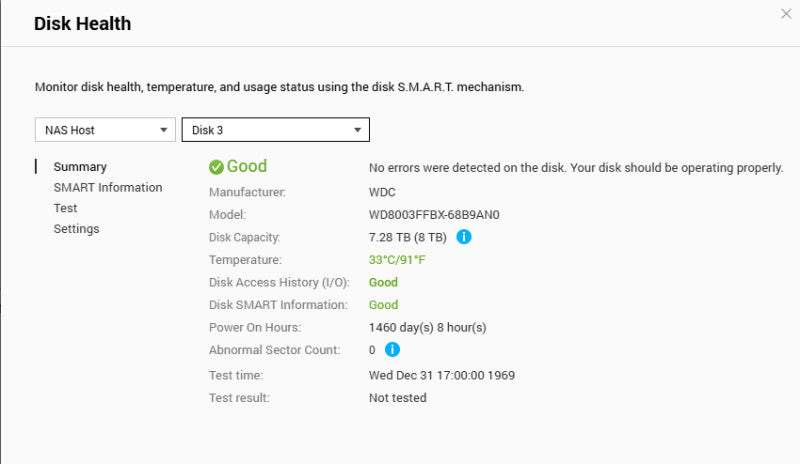Click the Disk SMART Information Good value
This screenshot has width=800, height=464.
pyautogui.click(x=383, y=305)
